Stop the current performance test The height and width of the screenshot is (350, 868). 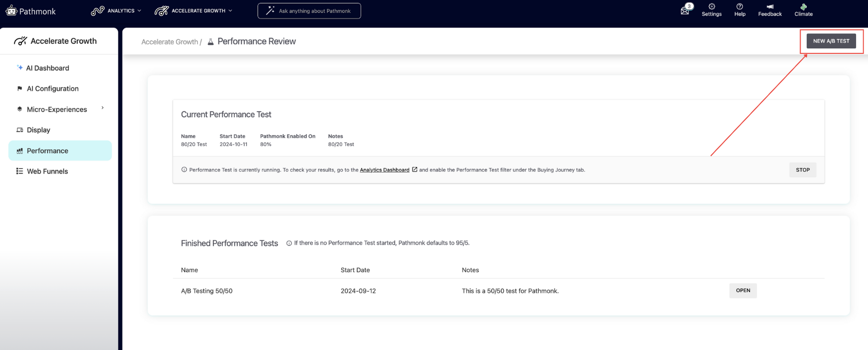(x=803, y=170)
